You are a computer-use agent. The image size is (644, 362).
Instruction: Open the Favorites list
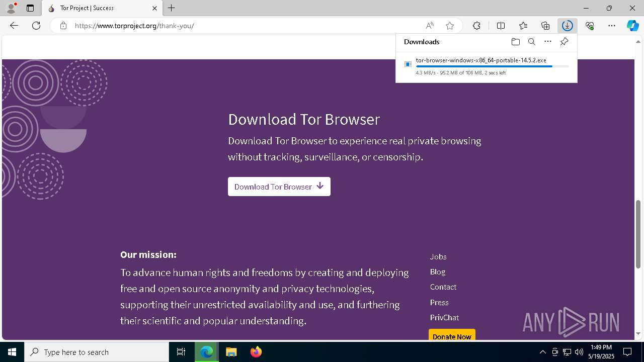click(x=523, y=26)
